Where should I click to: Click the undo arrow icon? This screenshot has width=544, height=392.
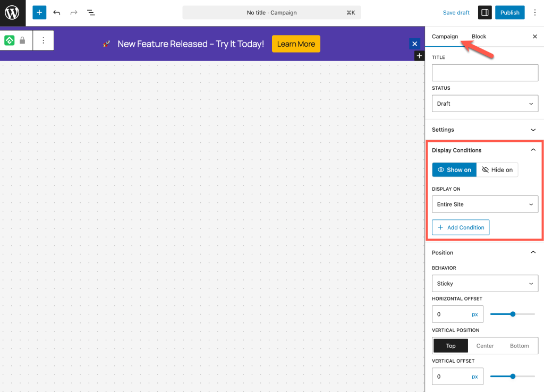[57, 12]
